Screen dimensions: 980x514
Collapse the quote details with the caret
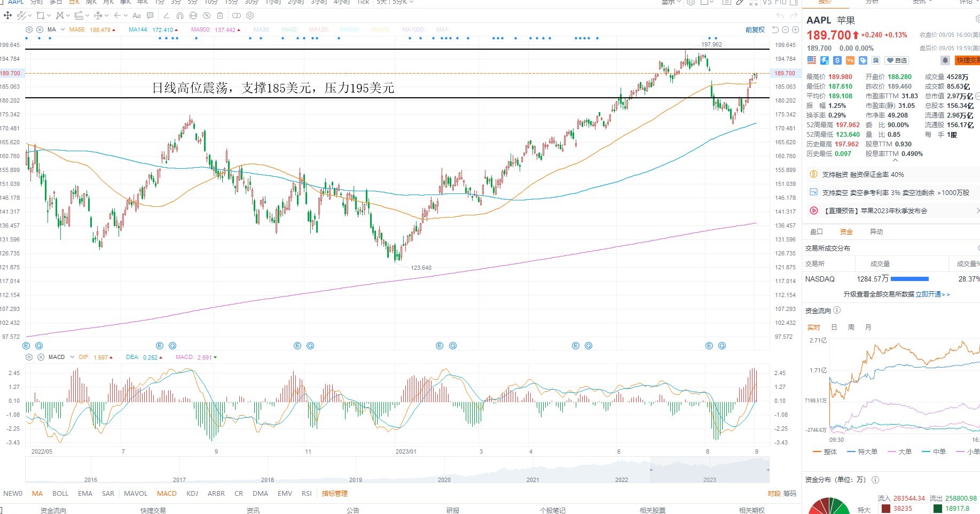[x=896, y=160]
